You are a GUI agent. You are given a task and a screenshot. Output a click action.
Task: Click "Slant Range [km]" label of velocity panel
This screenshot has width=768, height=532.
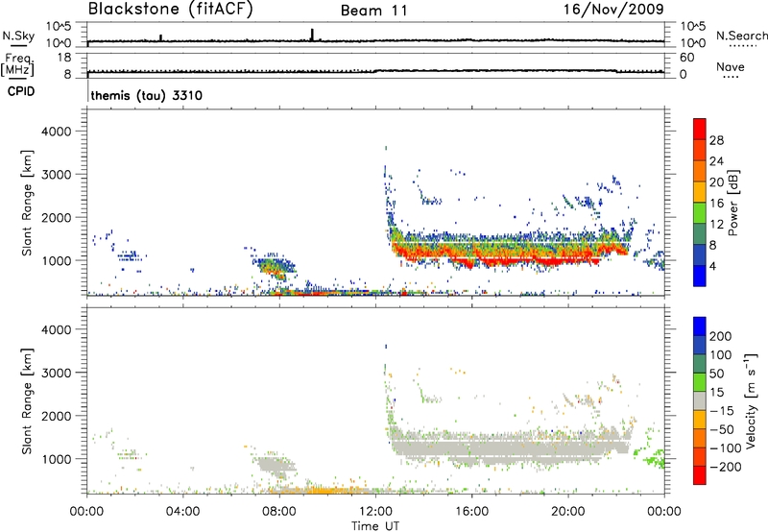click(x=27, y=401)
